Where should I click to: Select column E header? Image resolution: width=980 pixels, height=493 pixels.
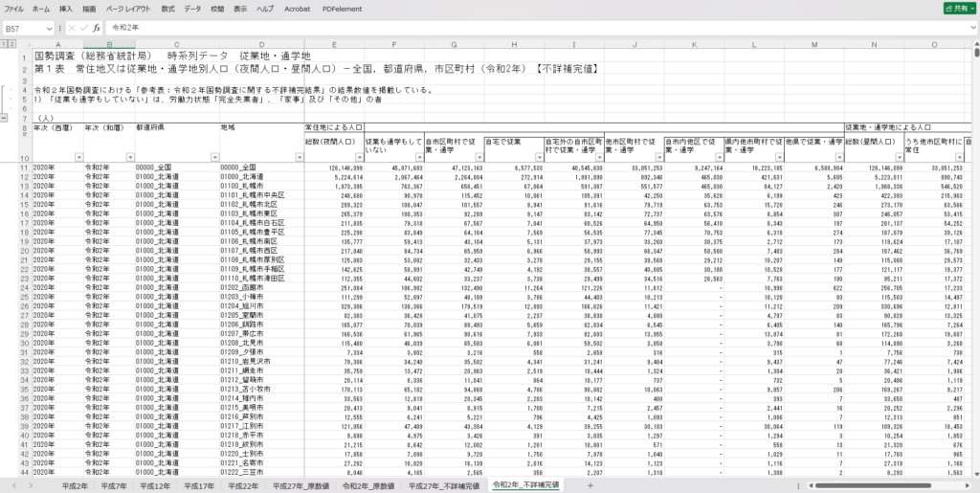pyautogui.click(x=334, y=44)
